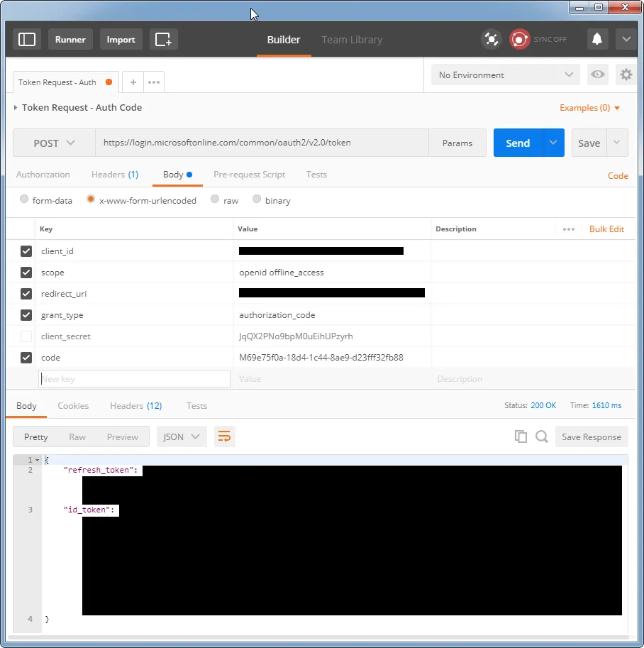Select the raw body radio option
This screenshot has height=648, width=644.
coord(214,199)
